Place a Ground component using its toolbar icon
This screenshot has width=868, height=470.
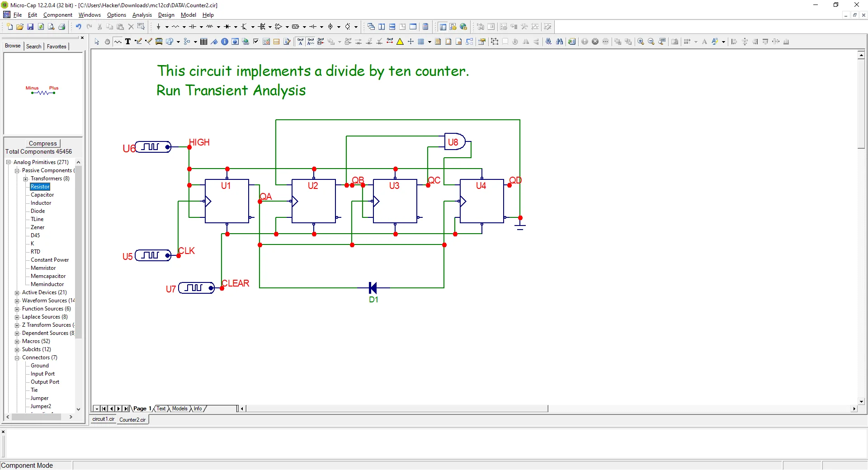pos(159,27)
